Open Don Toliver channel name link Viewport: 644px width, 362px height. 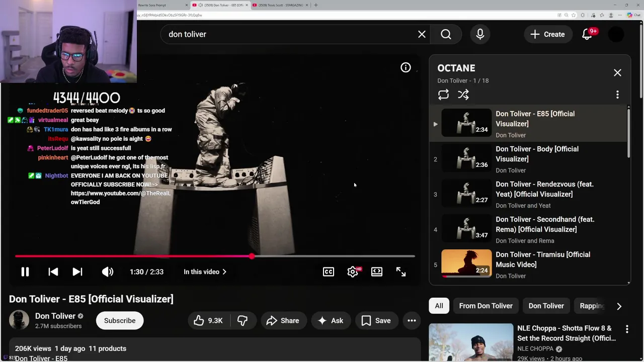click(55, 316)
